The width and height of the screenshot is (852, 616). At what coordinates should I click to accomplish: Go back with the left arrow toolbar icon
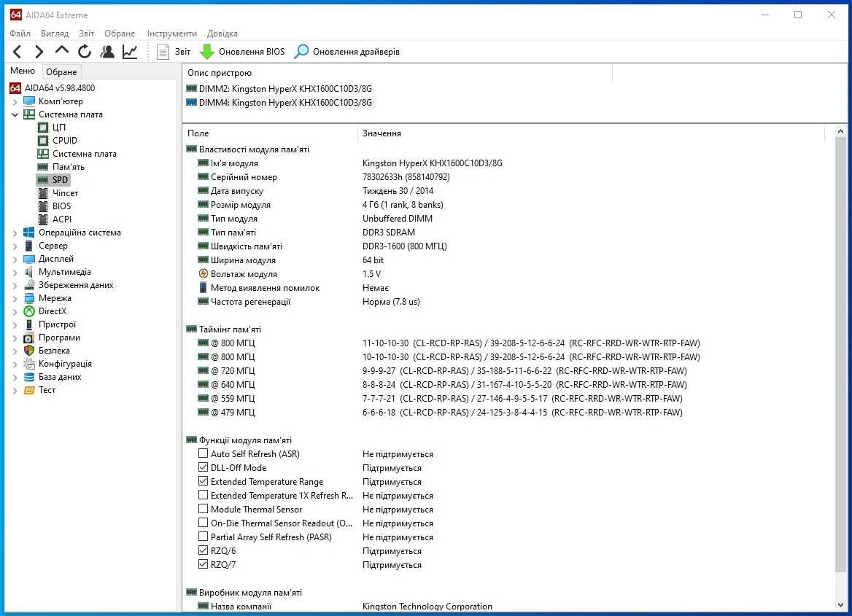point(18,52)
